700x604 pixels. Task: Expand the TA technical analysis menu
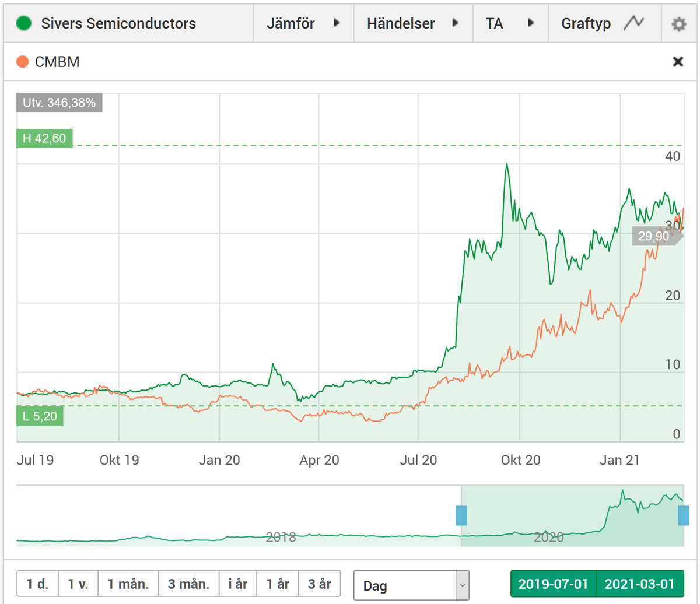pos(510,24)
